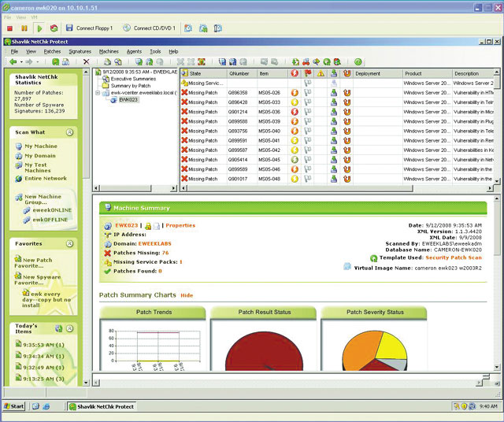Click patch list horizontal scrollbar
The image size is (504, 422).
pos(300,188)
